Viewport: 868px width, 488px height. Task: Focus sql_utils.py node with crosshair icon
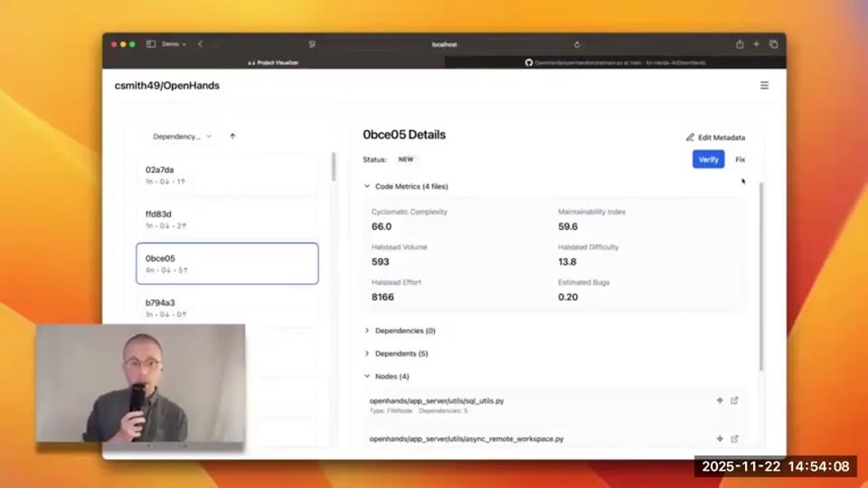point(720,400)
